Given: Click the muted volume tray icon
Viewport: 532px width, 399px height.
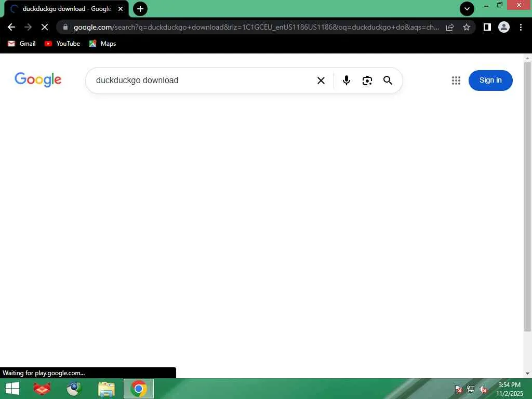Looking at the screenshot, I should (483, 389).
